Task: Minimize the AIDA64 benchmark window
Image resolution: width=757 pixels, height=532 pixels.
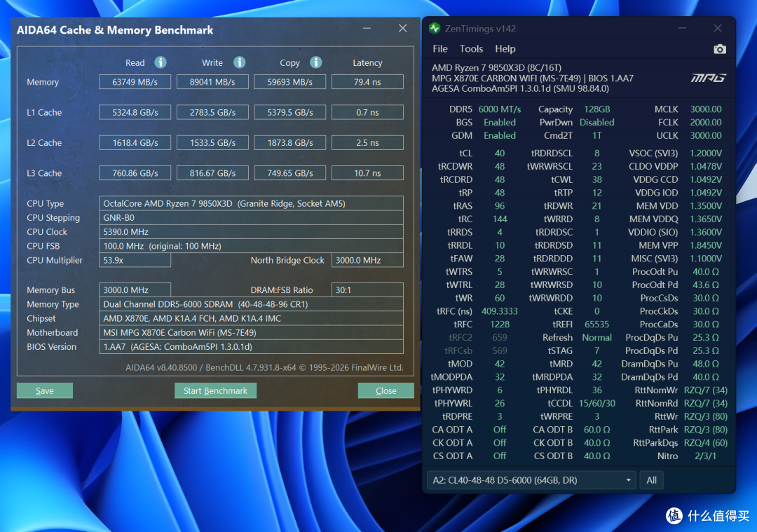Action: click(367, 29)
